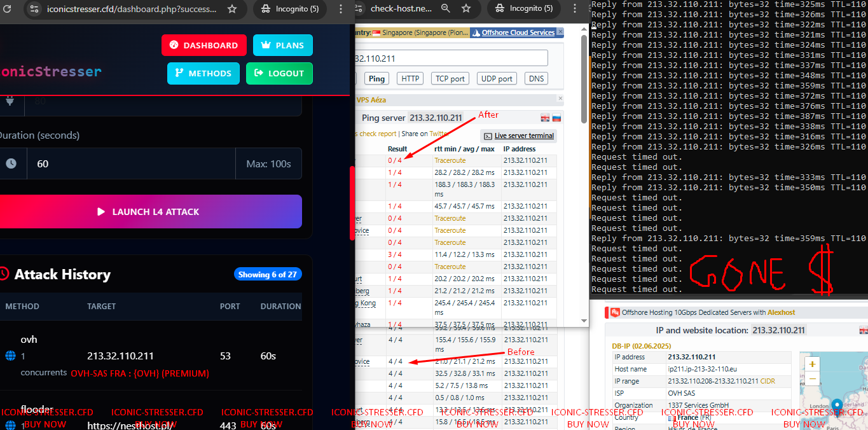Open the Offshore Cloud Services ad link
This screenshot has height=430, width=868.
(518, 32)
